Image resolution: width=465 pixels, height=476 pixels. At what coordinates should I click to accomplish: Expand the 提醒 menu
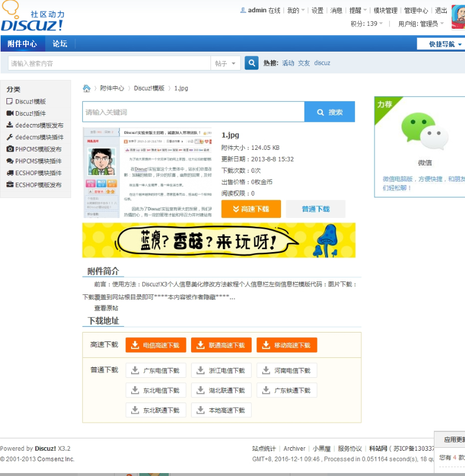[x=358, y=11]
